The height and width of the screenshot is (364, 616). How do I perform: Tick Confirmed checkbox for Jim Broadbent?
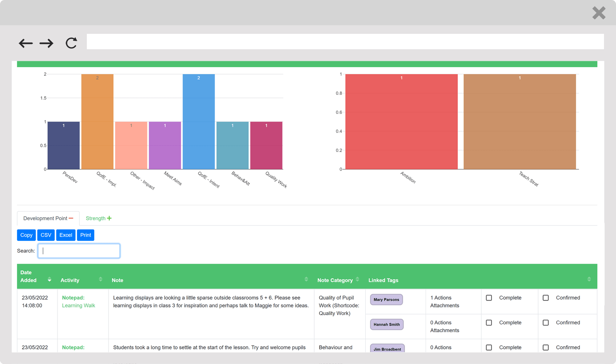tap(546, 347)
